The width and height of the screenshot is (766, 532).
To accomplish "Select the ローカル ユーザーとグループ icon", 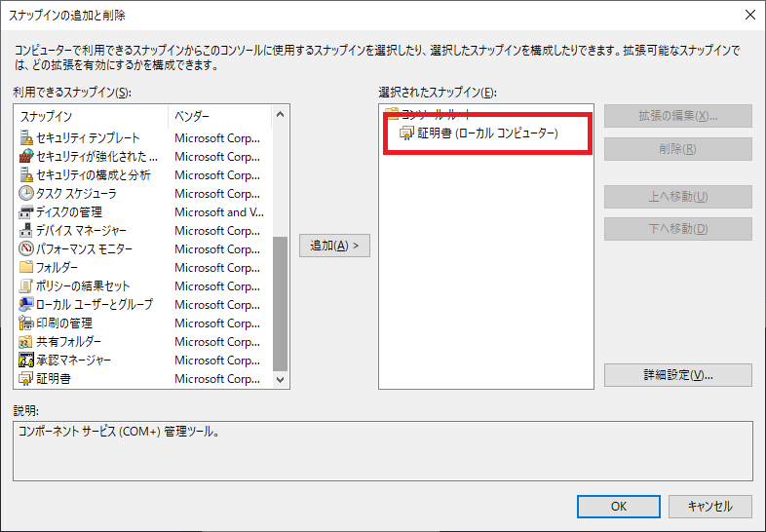I will coord(26,305).
